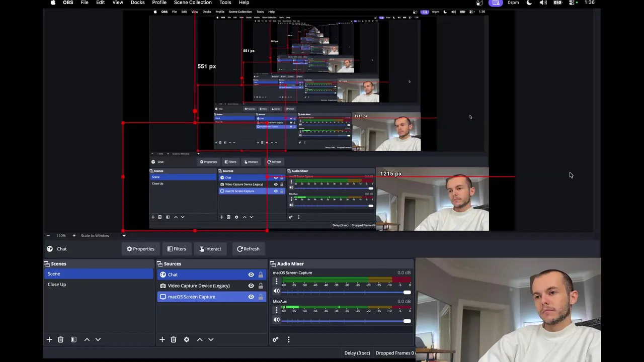Adjust the Mic/Aux volume slider
644x362 pixels.
pyautogui.click(x=346, y=321)
